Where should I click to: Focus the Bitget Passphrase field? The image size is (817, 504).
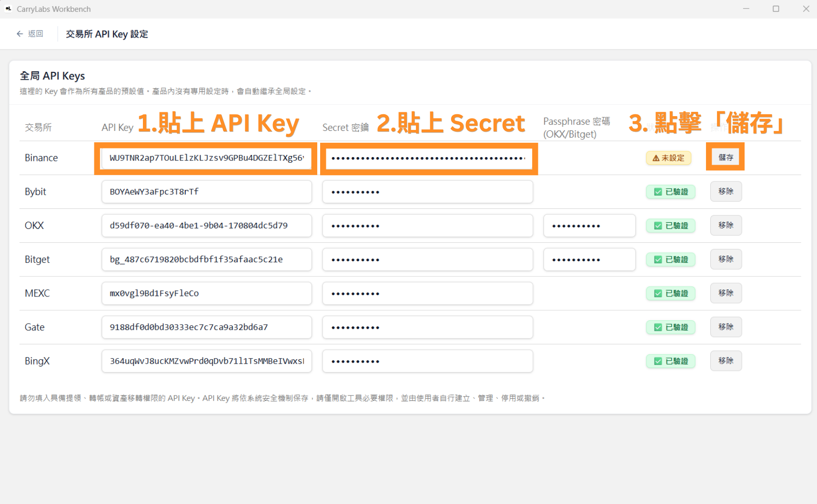(x=589, y=259)
